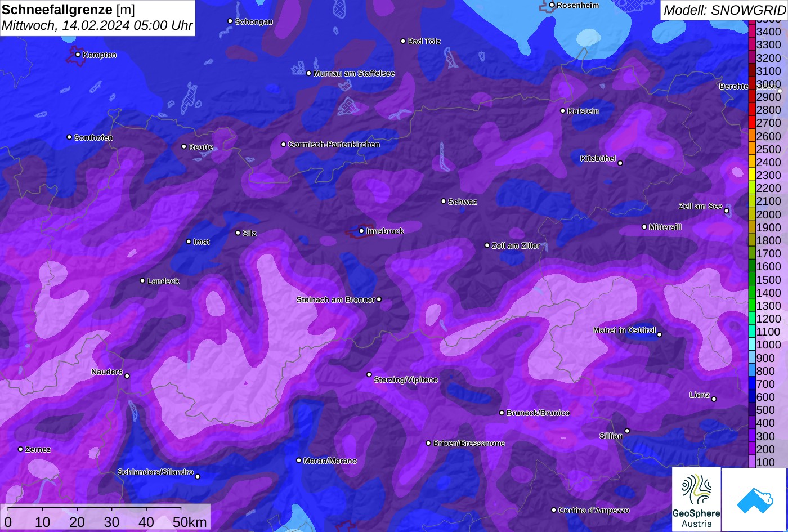The height and width of the screenshot is (532, 788).
Task: Click the Bruneck/Brunico label
Action: [538, 413]
